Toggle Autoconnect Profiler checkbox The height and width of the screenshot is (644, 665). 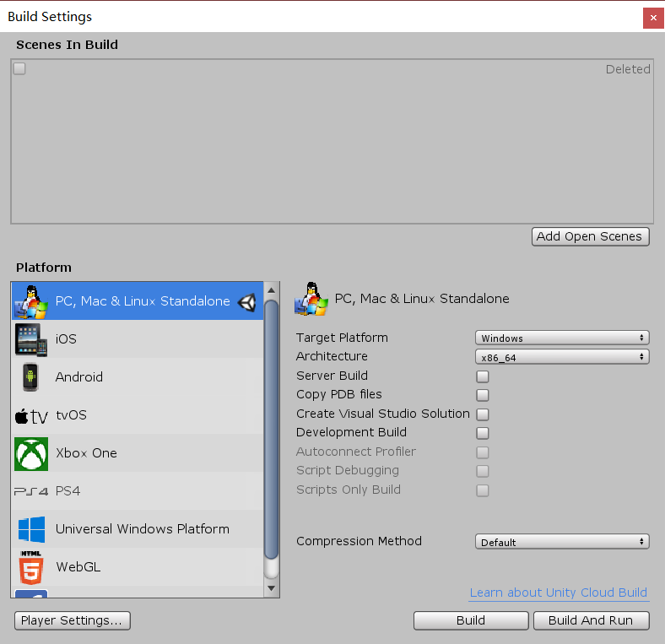tap(482, 452)
